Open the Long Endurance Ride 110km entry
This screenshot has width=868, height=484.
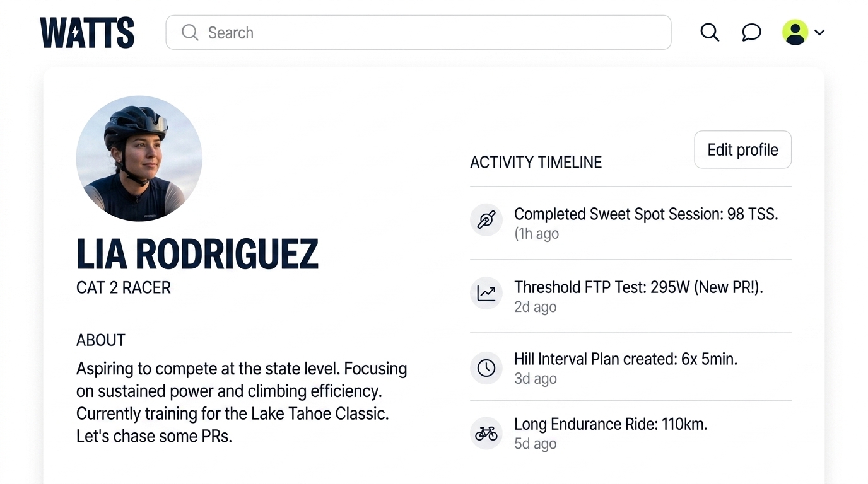pos(611,424)
